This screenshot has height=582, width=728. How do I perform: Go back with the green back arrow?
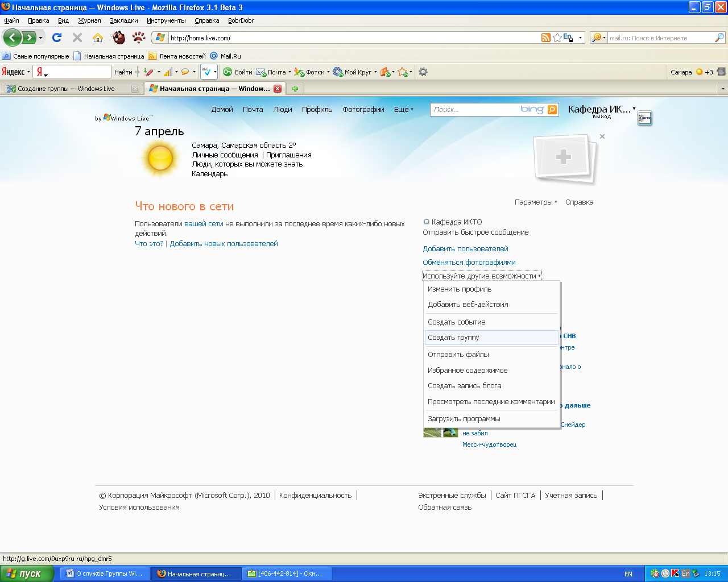tap(13, 38)
